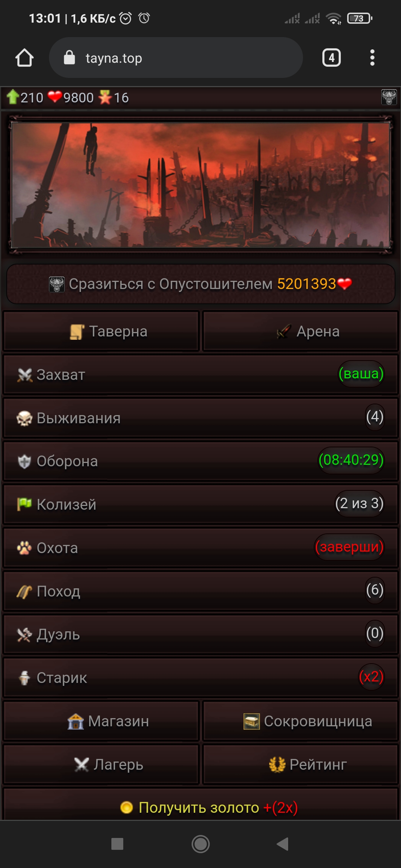Open Арена (Arena)
The width and height of the screenshot is (401, 868).
point(300,331)
